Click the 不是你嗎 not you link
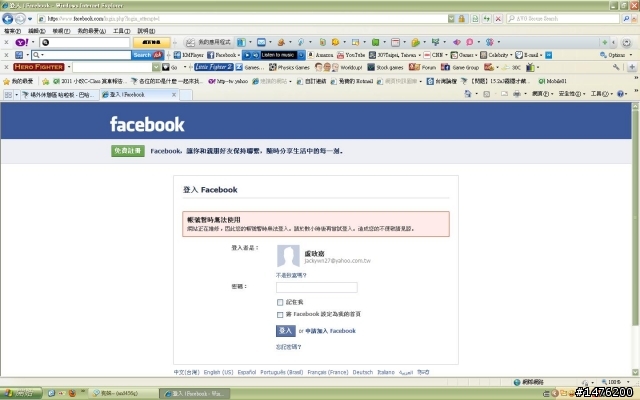The width and height of the screenshot is (640, 400). (x=291, y=276)
